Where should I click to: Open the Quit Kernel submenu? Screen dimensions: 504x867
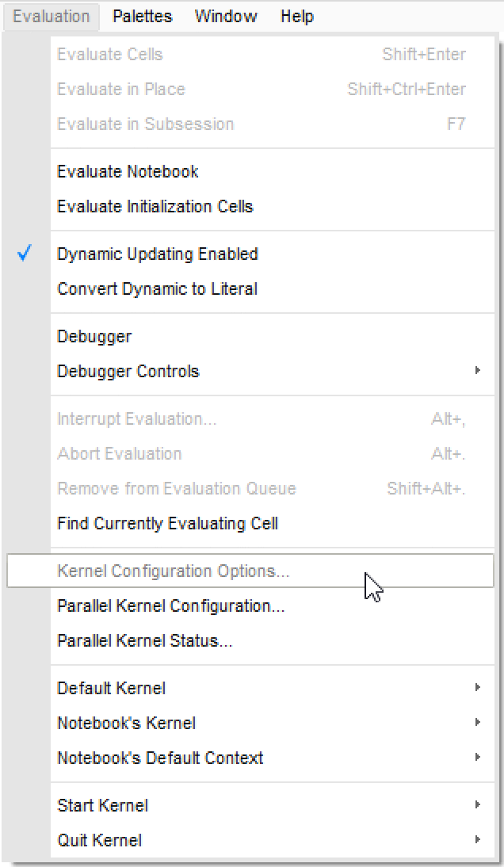click(100, 840)
